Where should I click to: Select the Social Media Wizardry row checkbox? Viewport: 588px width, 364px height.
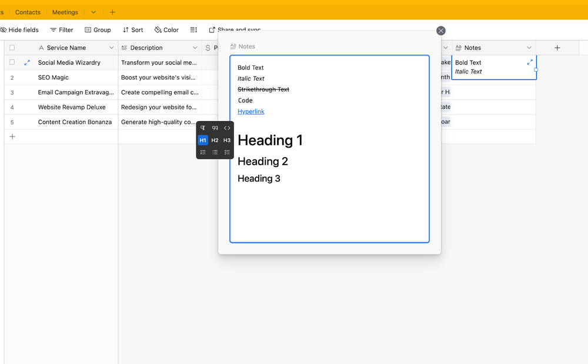coord(12,62)
